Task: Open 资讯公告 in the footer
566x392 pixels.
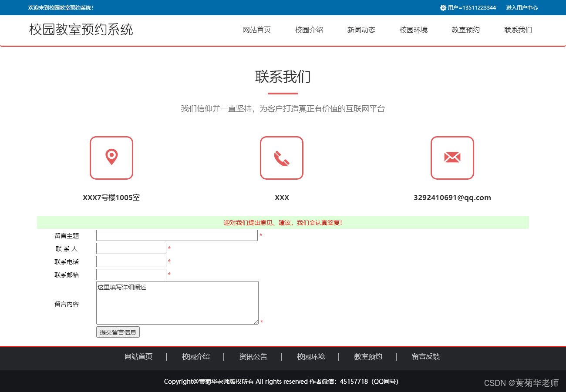Action: point(253,356)
